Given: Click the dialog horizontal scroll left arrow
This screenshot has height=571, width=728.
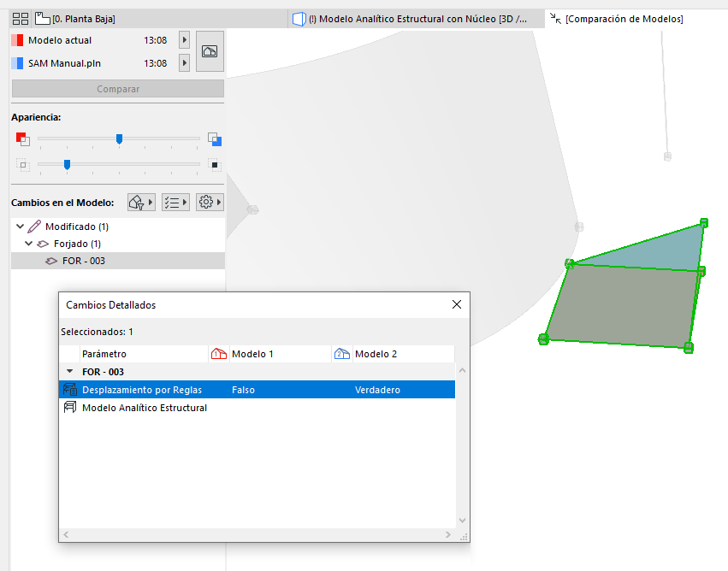Looking at the screenshot, I should pyautogui.click(x=67, y=535).
